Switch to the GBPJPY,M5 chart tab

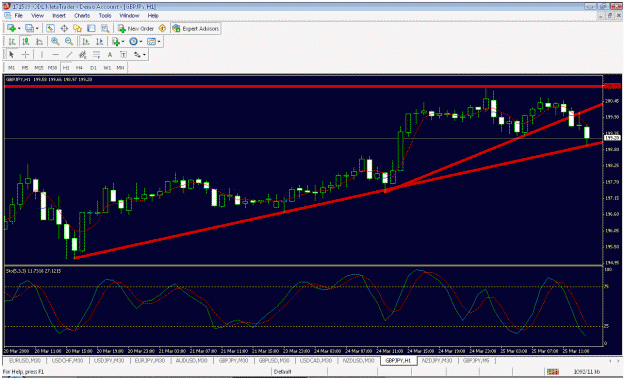click(x=476, y=360)
